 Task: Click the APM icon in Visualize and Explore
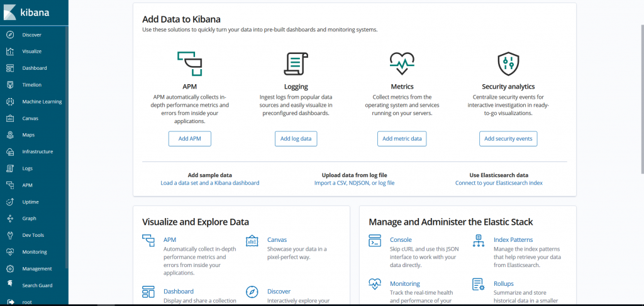148,241
